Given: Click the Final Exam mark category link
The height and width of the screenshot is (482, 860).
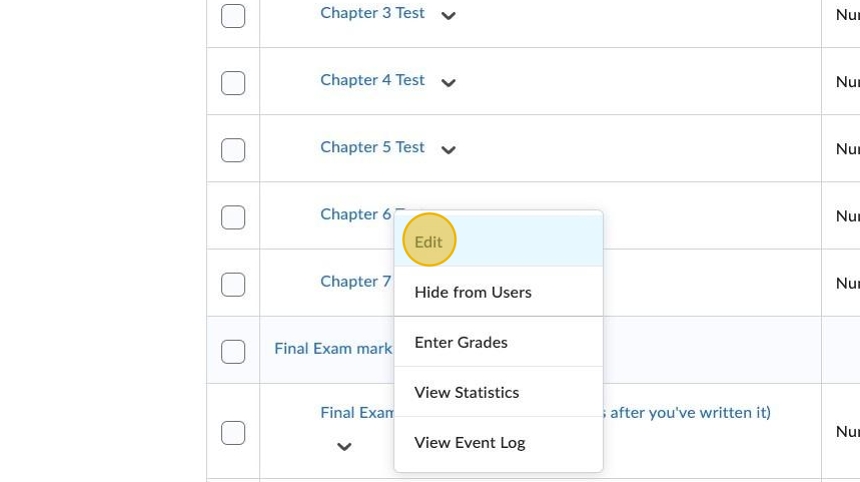Looking at the screenshot, I should 333,349.
